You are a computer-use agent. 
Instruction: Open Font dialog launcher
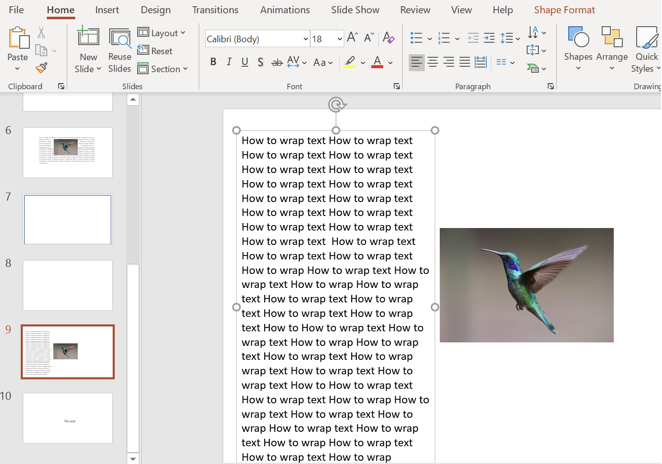click(x=396, y=86)
